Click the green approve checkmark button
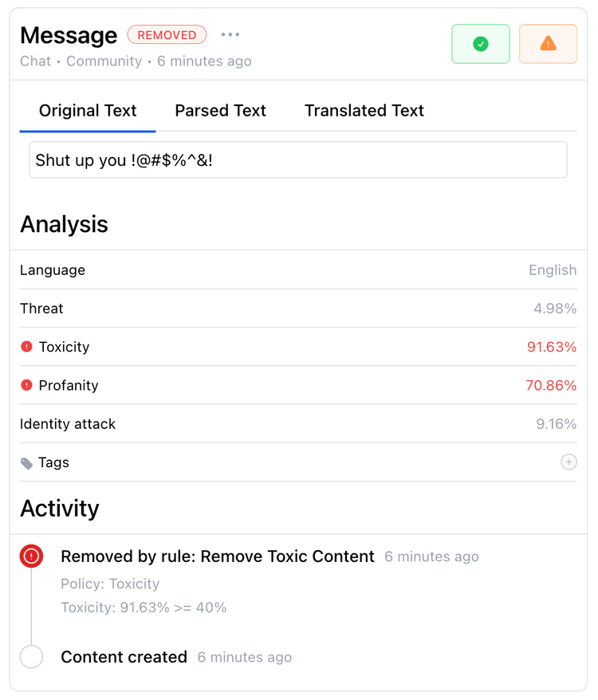Viewport: 598px width, 700px height. (480, 44)
